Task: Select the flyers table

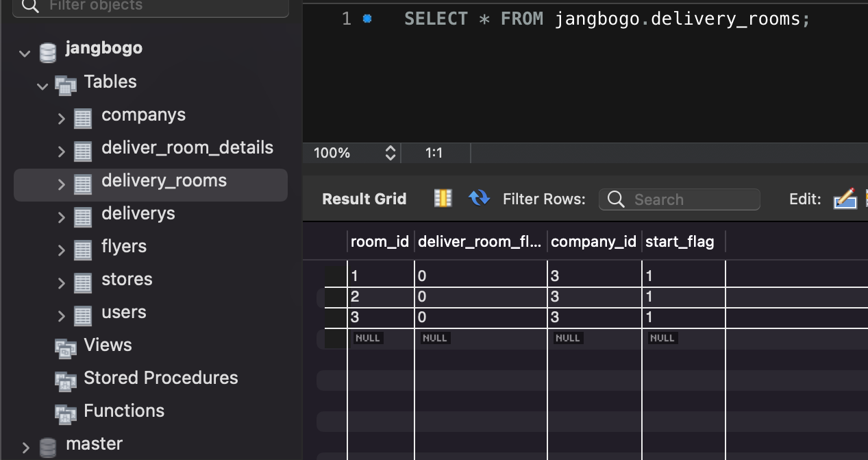Action: (x=124, y=247)
